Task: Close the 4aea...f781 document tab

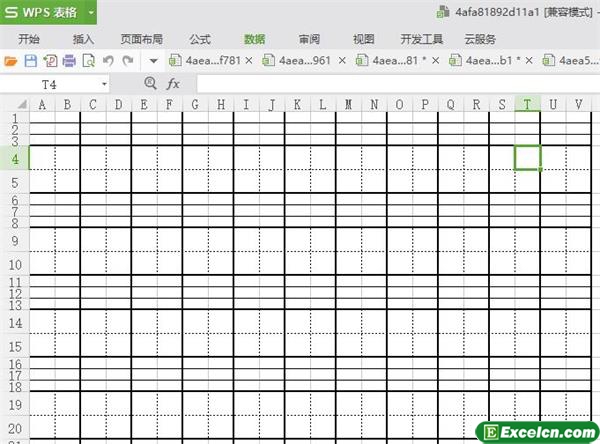Action: (249, 60)
